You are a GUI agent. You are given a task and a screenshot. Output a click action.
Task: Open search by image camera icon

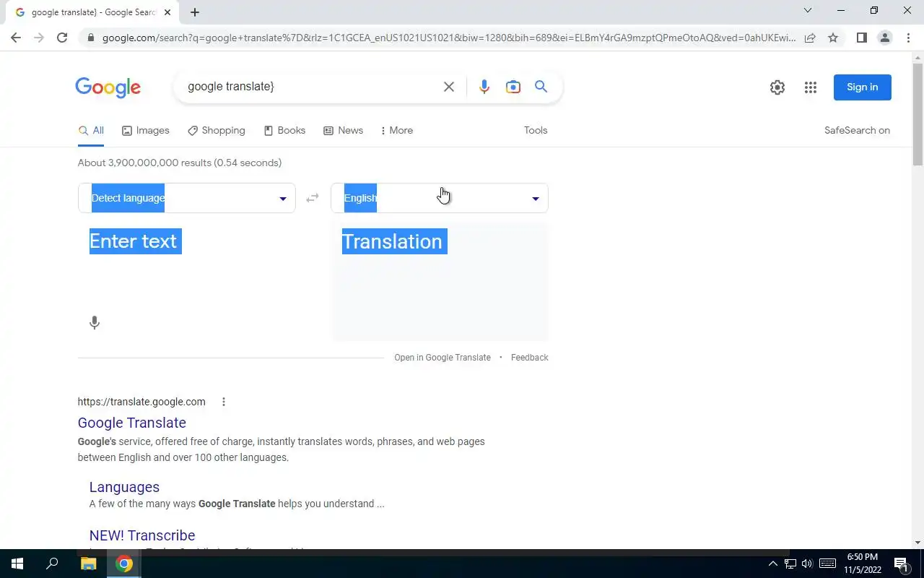point(513,87)
